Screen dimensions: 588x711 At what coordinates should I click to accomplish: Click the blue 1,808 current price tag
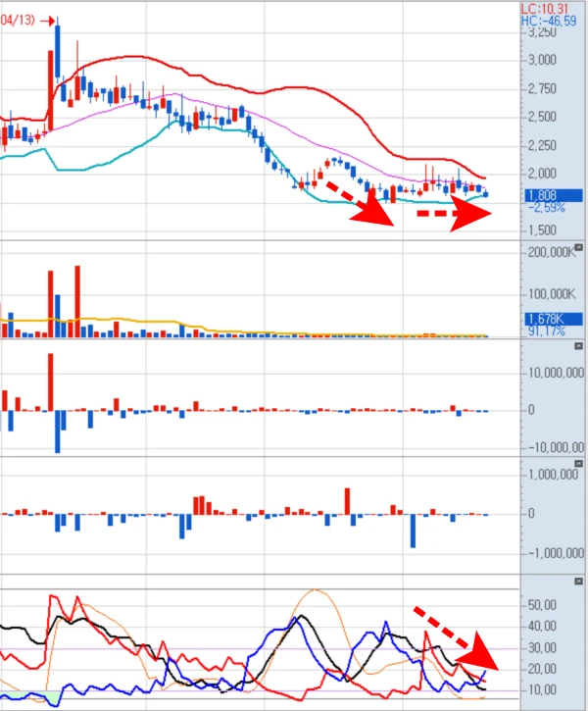pos(554,195)
